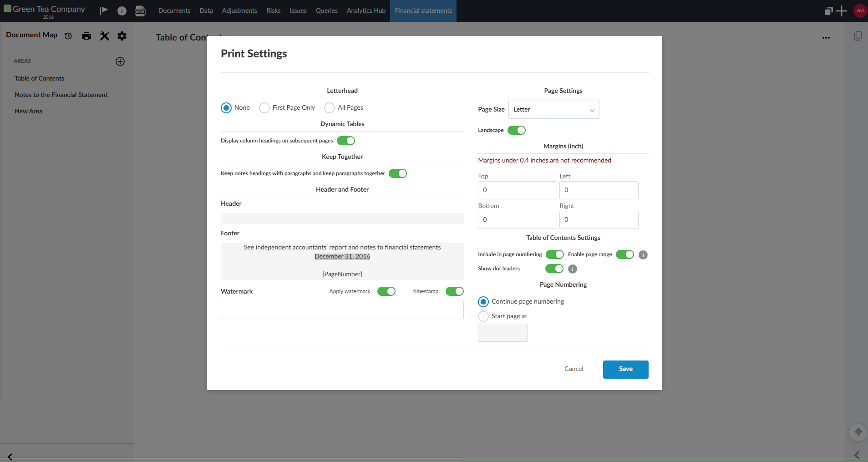Save the Print Settings

(625, 369)
